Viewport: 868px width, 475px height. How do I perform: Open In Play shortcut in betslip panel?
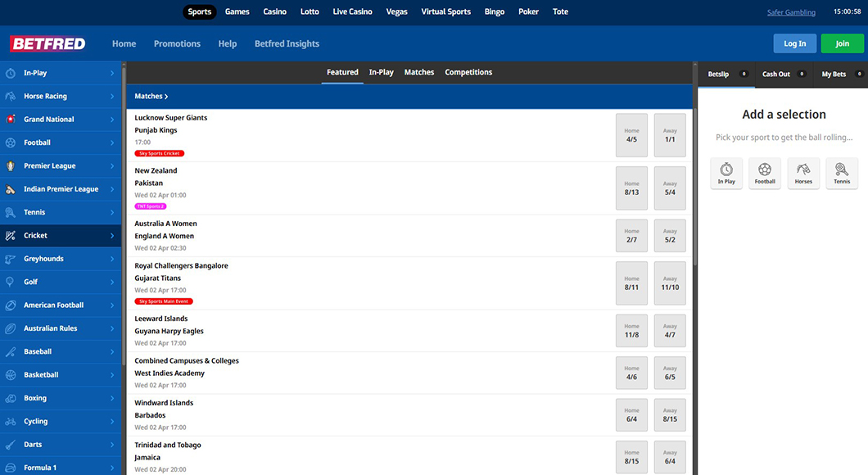coord(726,174)
